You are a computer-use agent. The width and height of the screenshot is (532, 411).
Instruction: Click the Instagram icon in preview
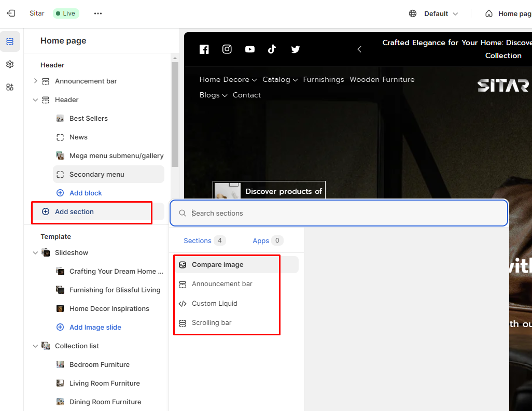click(x=227, y=49)
